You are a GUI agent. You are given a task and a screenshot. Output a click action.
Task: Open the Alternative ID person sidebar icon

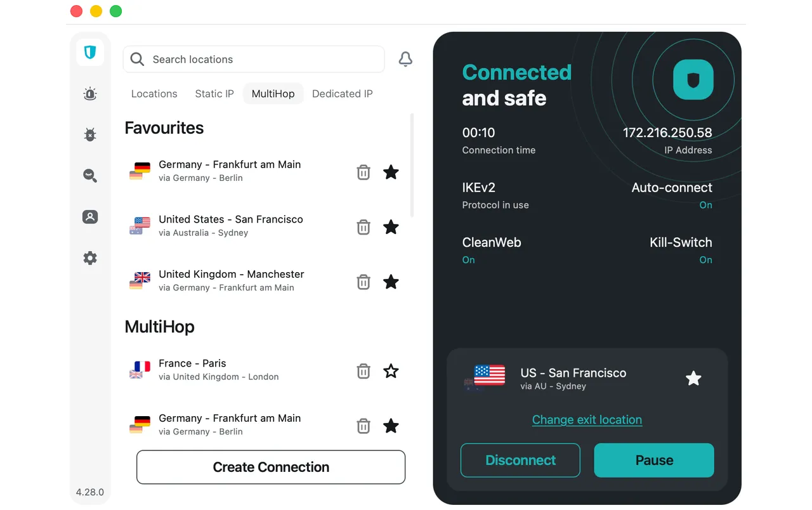point(90,217)
